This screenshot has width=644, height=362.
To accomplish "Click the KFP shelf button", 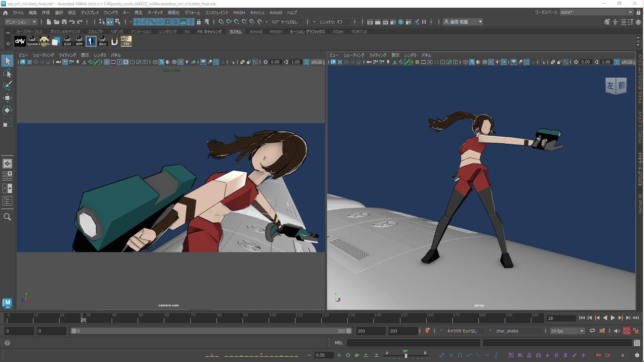I will pos(79,41).
